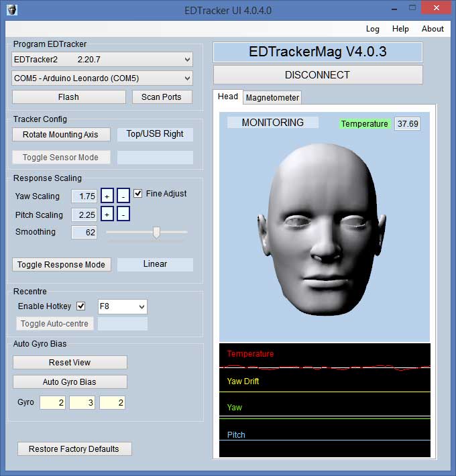Click the third Gyro value field
This screenshot has width=456, height=476.
[113, 403]
